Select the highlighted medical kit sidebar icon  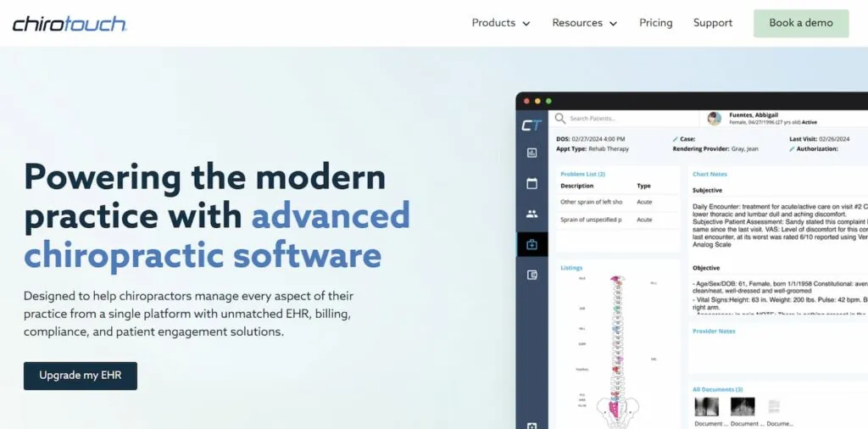tap(532, 244)
